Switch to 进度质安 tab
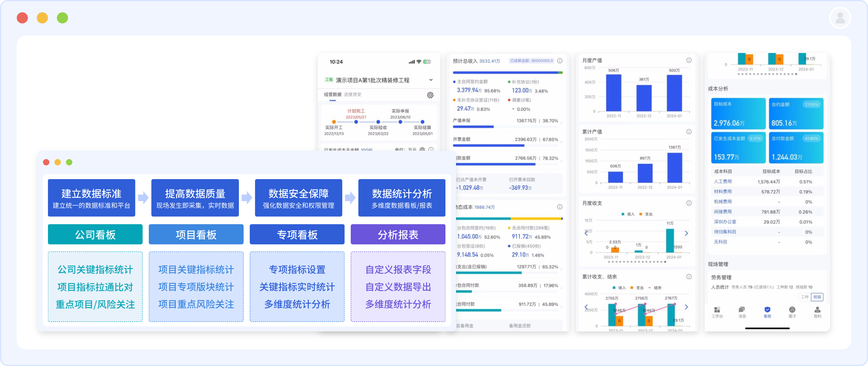This screenshot has height=366, width=868. tap(352, 95)
